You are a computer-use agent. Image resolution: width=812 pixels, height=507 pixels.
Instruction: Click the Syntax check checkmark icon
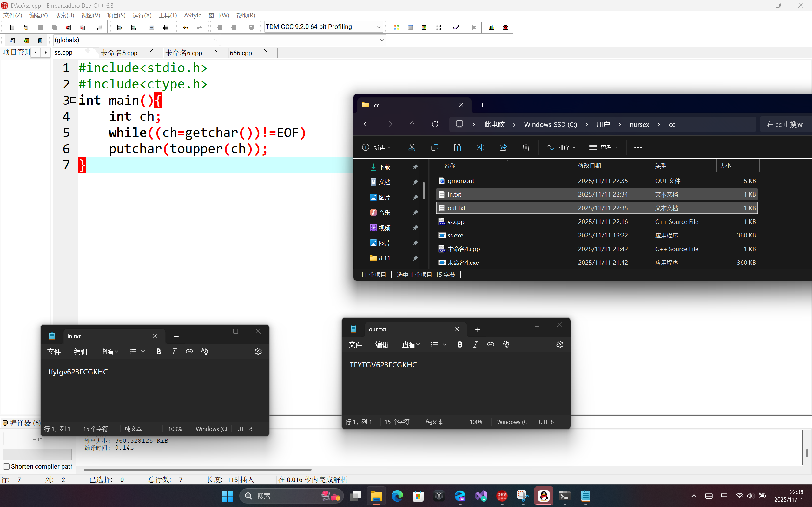456,28
